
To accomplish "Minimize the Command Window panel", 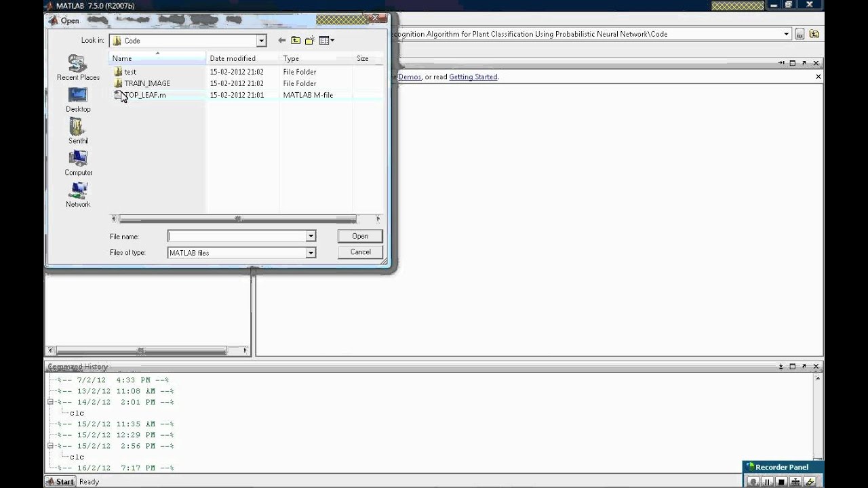I will tap(781, 63).
